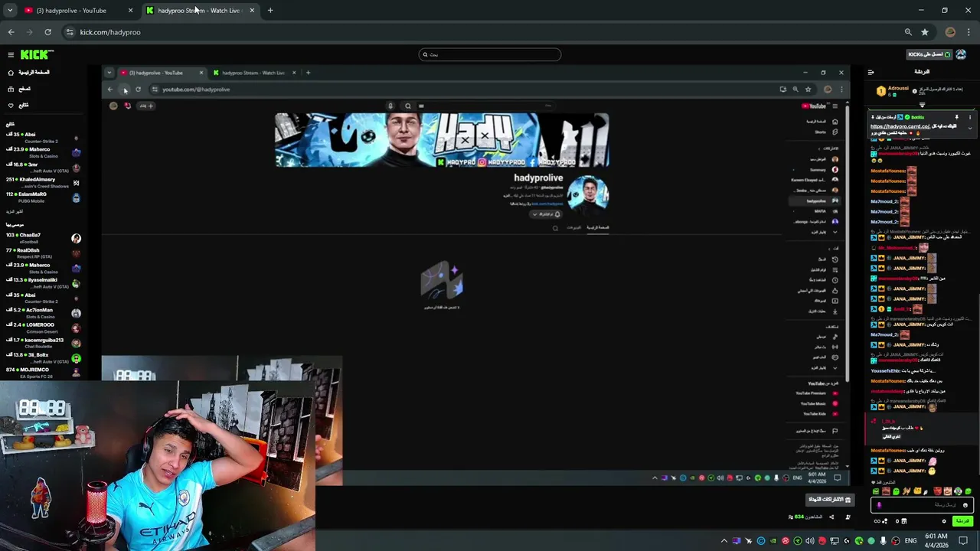
Task: Click the gift subscriptions button
Action: [x=830, y=500]
